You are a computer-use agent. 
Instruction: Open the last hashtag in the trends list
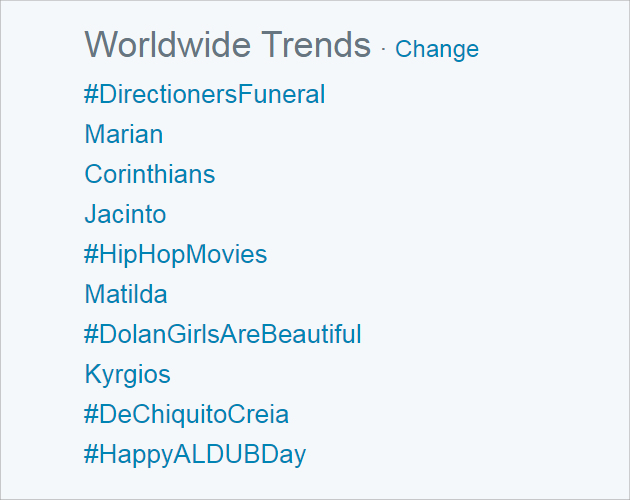point(195,455)
